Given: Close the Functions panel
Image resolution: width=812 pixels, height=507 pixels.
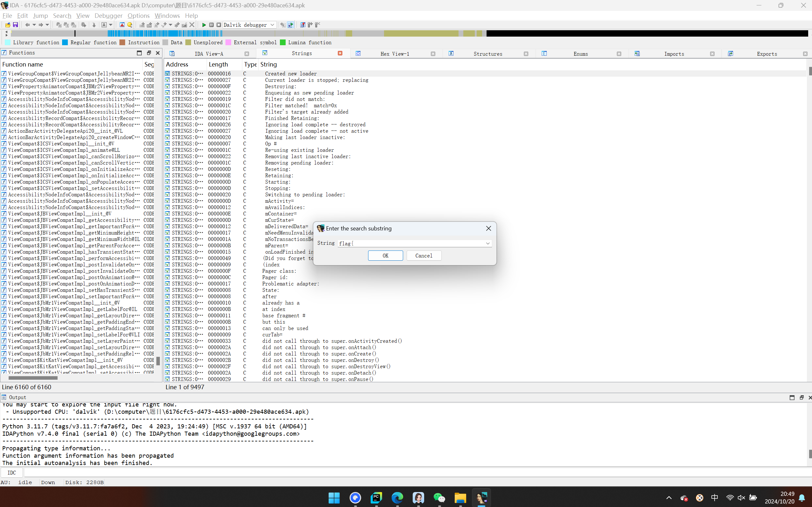Looking at the screenshot, I should [x=158, y=53].
